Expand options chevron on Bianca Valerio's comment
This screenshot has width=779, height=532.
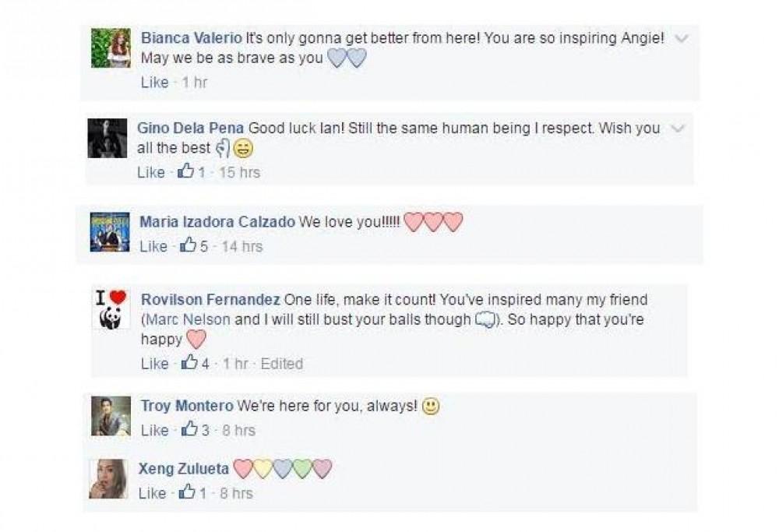(681, 37)
